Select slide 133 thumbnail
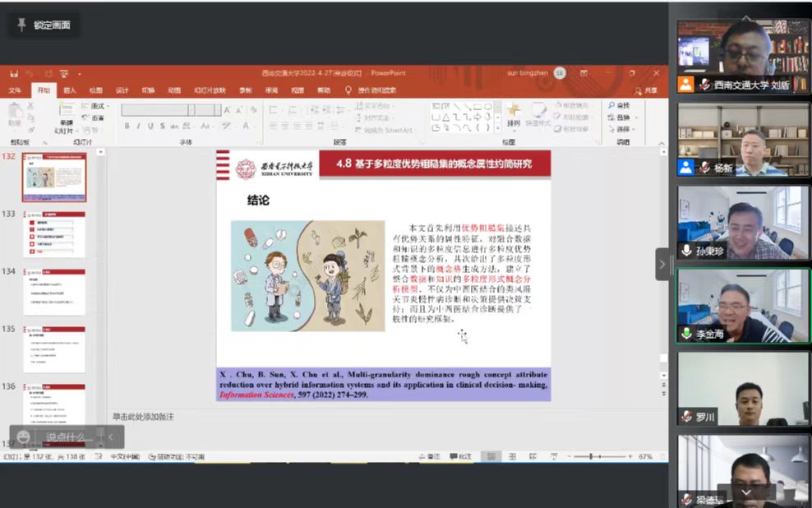Image resolution: width=812 pixels, height=508 pixels. click(53, 234)
